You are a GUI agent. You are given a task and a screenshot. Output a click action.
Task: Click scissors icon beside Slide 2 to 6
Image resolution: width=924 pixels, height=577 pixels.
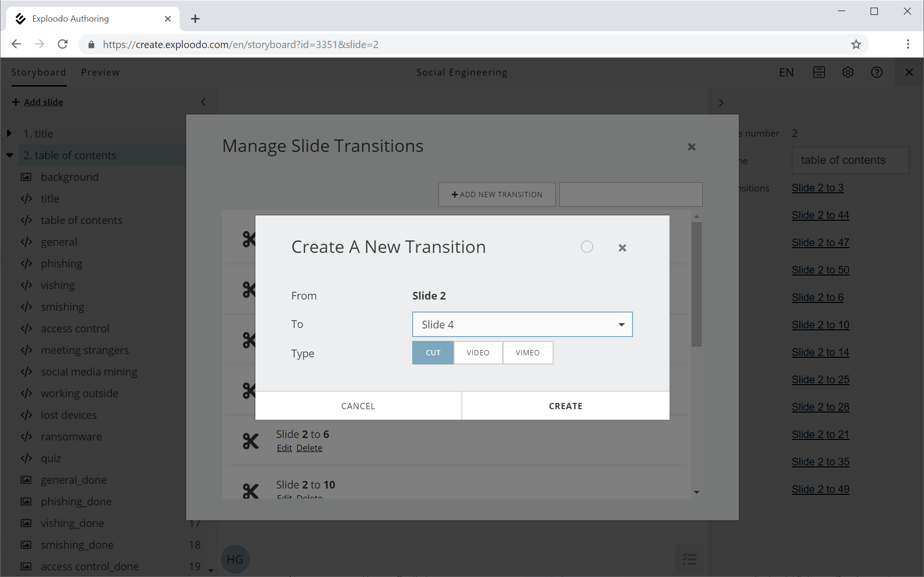click(x=251, y=441)
